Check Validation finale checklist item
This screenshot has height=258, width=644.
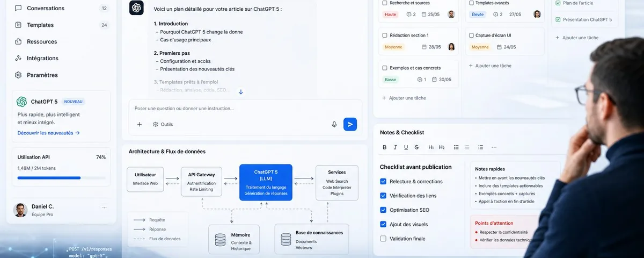tap(383, 239)
